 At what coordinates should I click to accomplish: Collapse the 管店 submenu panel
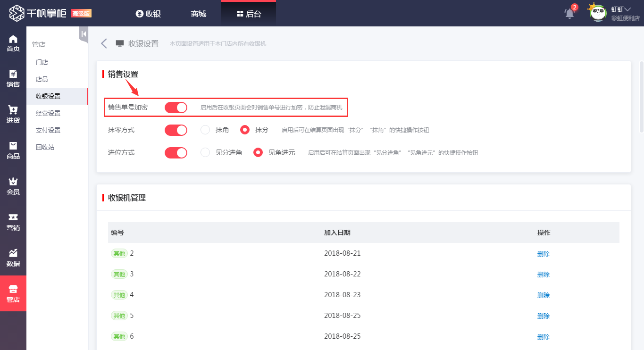coord(83,34)
